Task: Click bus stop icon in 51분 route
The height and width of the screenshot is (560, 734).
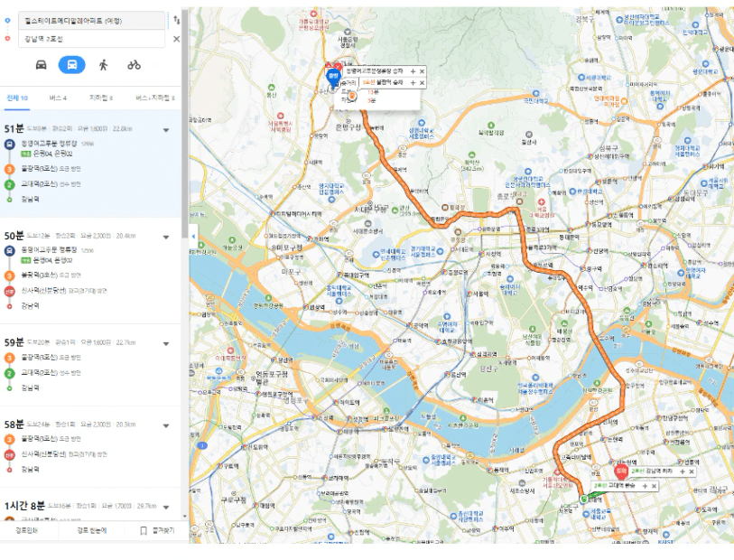Action: (x=9, y=145)
